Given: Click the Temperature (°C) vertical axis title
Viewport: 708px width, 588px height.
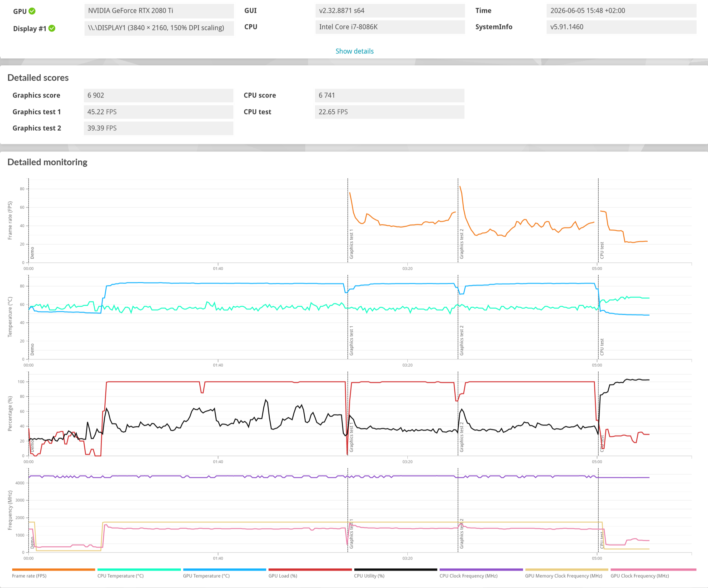Looking at the screenshot, I should tap(10, 317).
